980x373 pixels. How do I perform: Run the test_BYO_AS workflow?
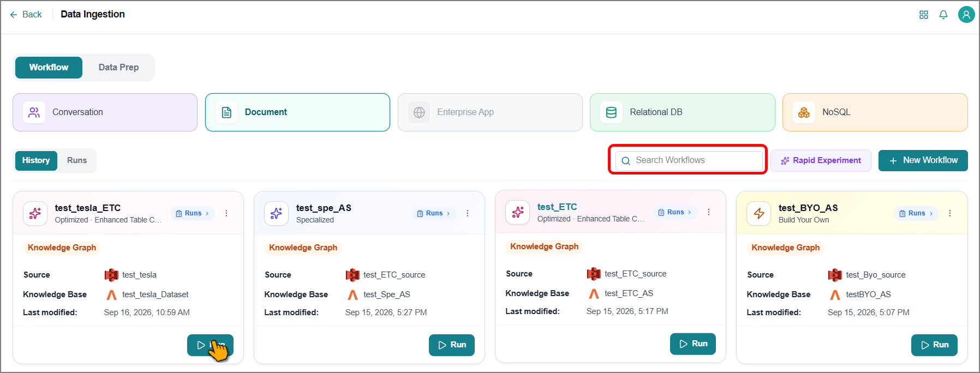[x=934, y=345]
